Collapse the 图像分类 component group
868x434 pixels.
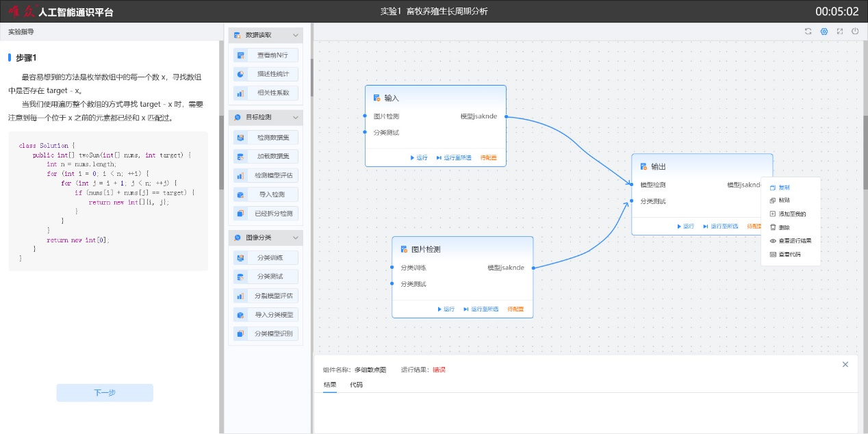[296, 238]
